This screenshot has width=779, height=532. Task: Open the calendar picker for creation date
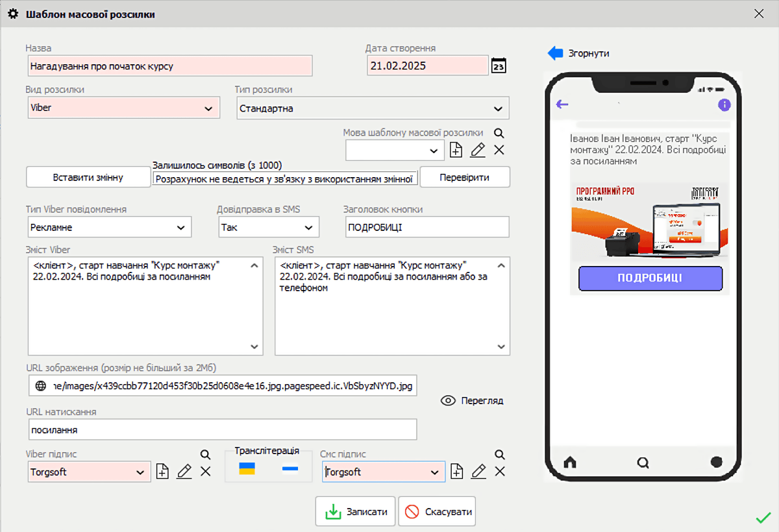coord(499,65)
